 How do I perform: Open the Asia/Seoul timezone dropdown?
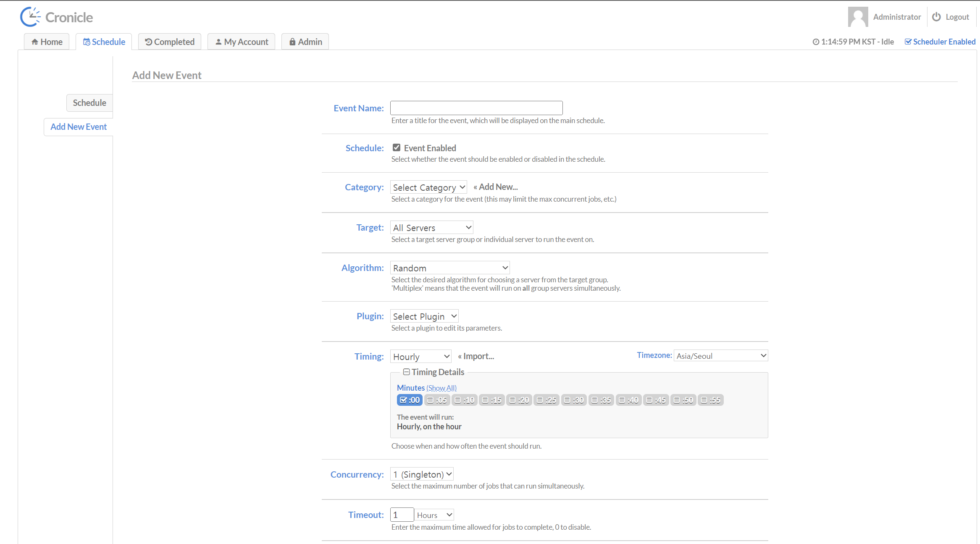coord(720,356)
